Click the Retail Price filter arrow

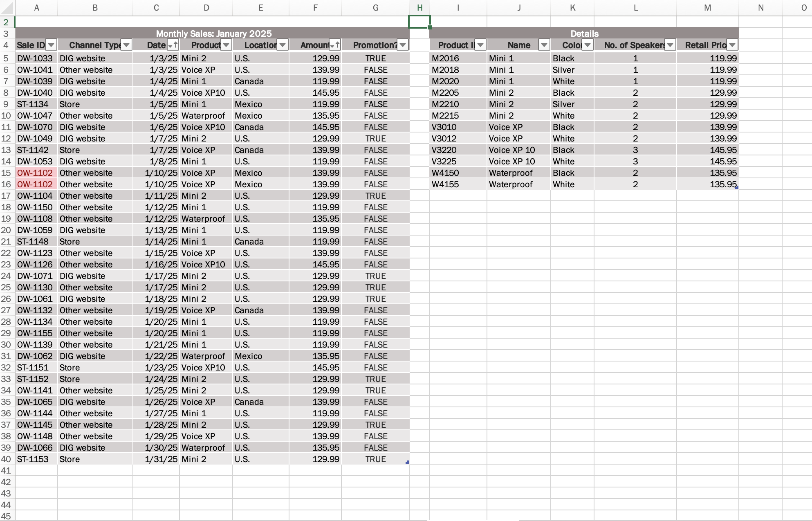[x=732, y=45]
